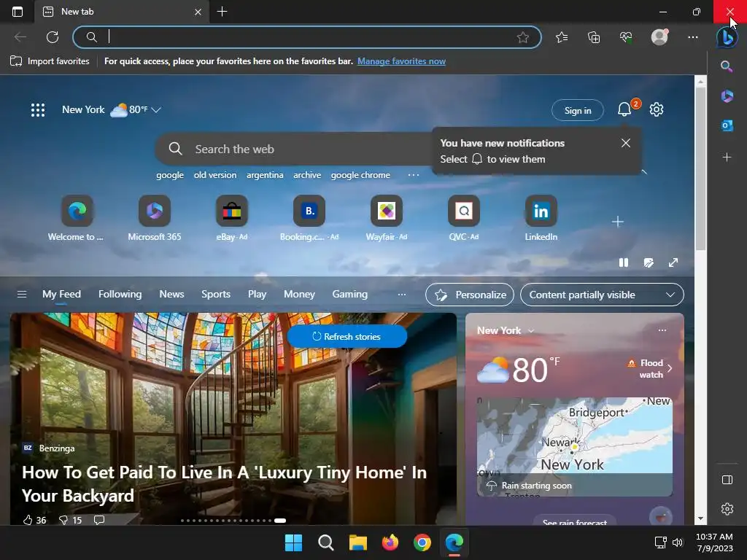Pause the background video
The width and height of the screenshot is (747, 560).
tap(623, 262)
